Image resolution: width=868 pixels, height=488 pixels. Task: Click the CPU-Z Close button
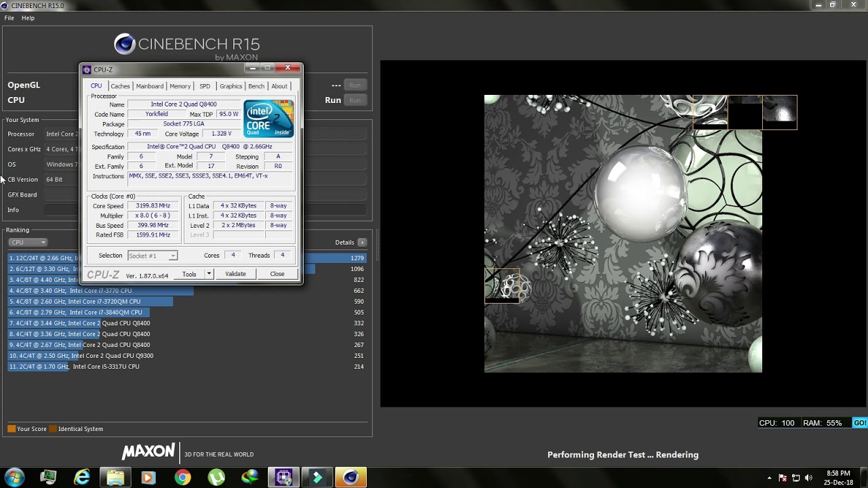coord(277,274)
